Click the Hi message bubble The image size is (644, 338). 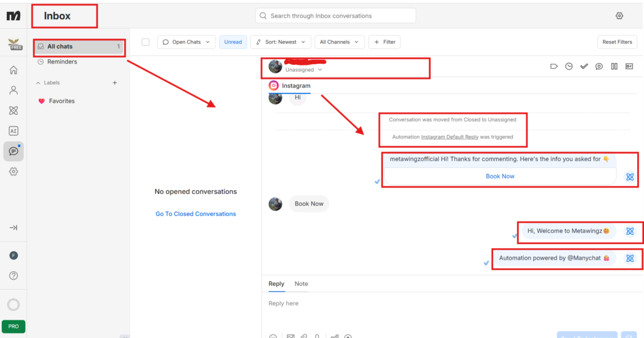click(297, 98)
